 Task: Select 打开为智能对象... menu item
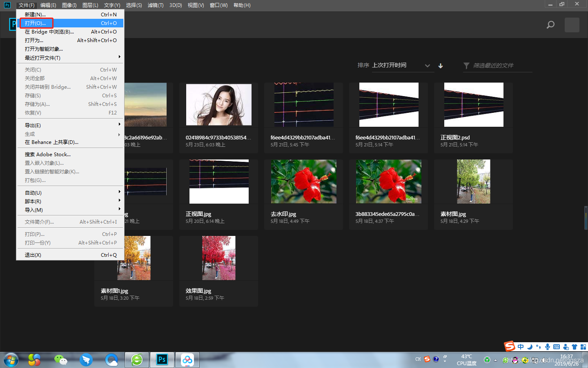tap(70, 49)
